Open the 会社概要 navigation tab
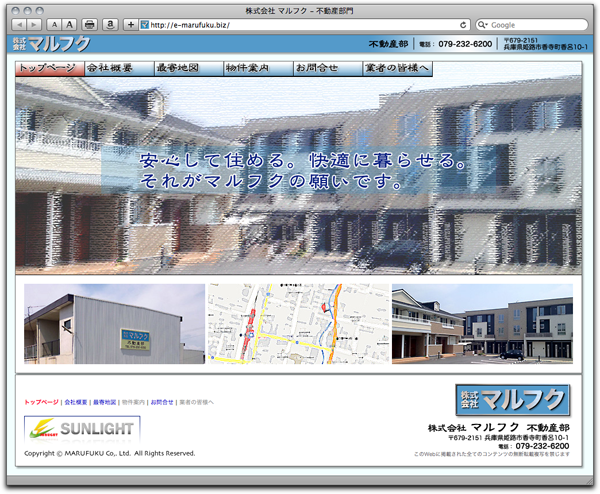600x494 pixels. (x=119, y=68)
